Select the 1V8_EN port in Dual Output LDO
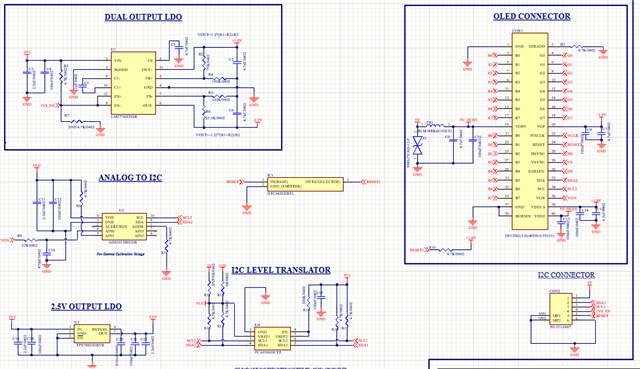Screen dimensions: 640x369 click(50, 105)
